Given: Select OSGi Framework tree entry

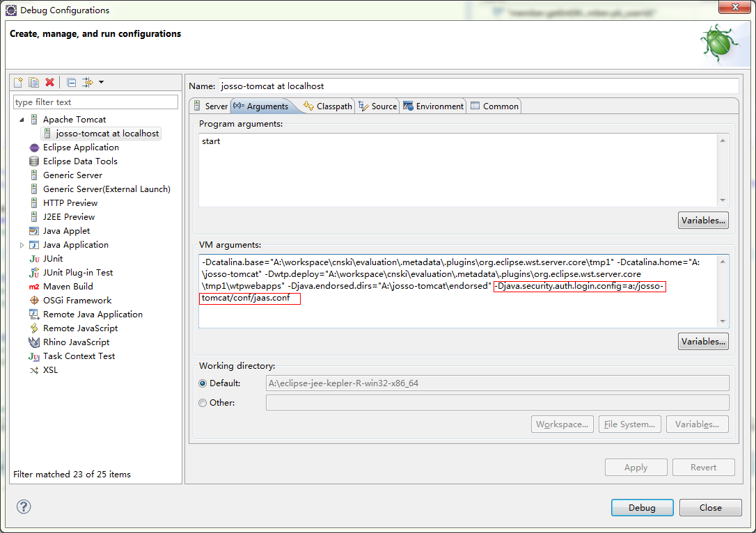Looking at the screenshot, I should [77, 301].
